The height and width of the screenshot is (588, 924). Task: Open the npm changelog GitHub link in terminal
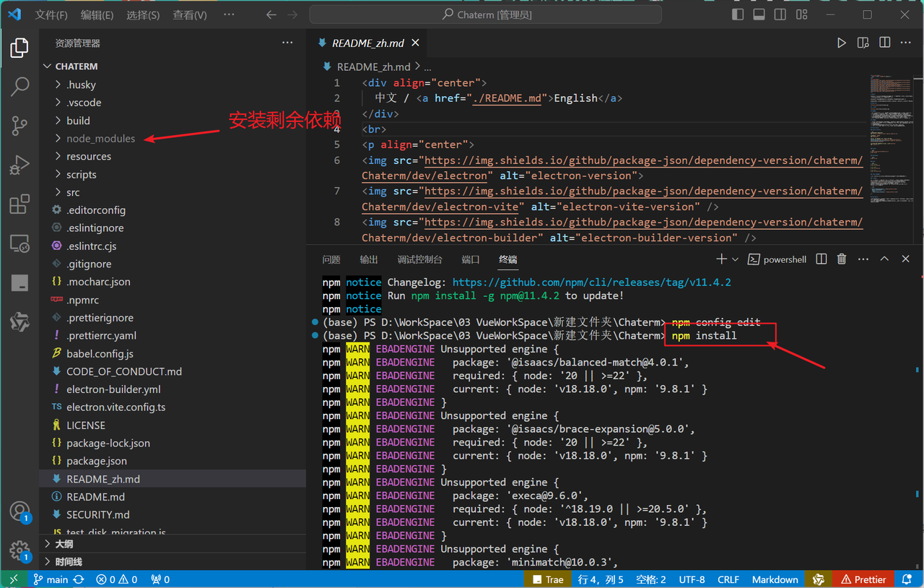[x=592, y=282]
